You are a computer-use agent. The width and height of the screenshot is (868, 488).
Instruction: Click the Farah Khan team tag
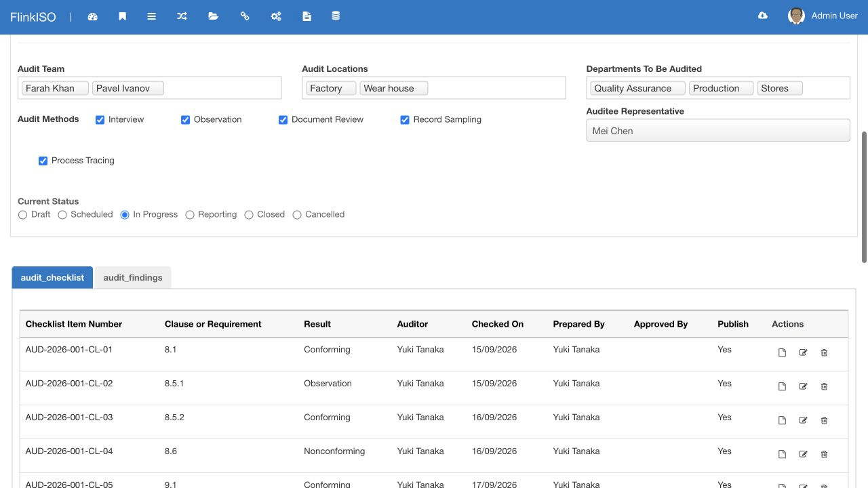[55, 88]
